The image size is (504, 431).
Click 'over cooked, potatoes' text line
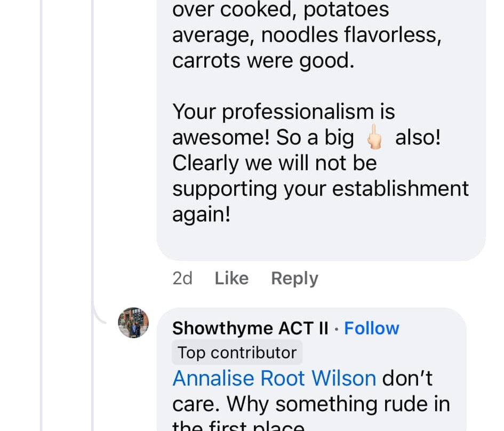(x=281, y=10)
